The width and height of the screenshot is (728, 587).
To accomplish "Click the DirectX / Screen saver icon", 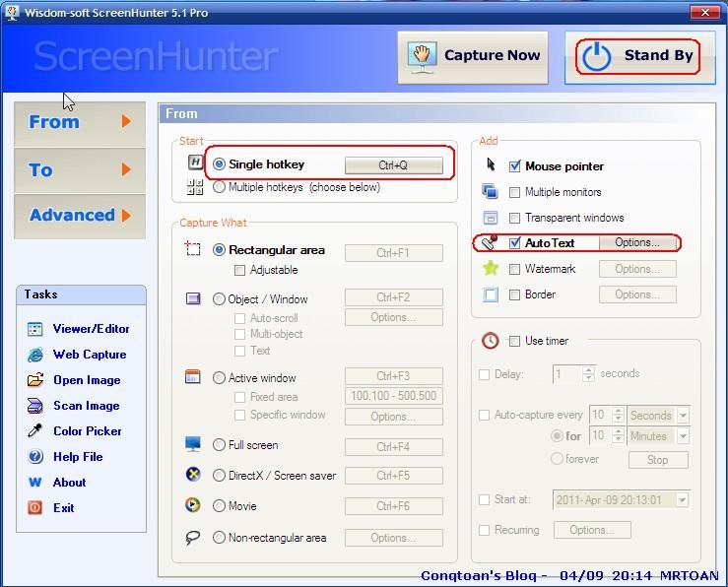I will [x=193, y=475].
